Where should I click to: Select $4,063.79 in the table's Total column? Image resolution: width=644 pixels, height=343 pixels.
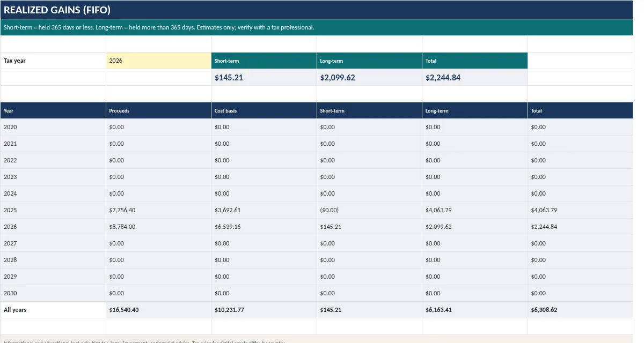(x=580, y=210)
